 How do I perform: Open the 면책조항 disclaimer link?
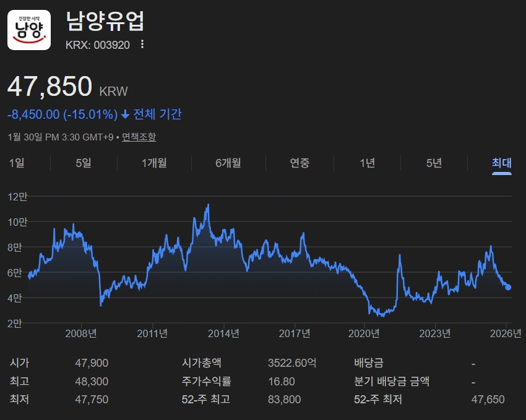(x=139, y=137)
